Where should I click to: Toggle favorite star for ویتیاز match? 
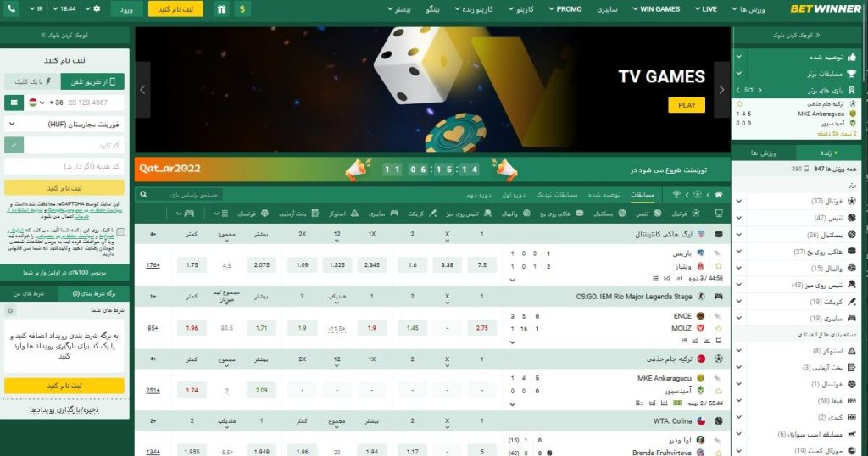point(719,266)
